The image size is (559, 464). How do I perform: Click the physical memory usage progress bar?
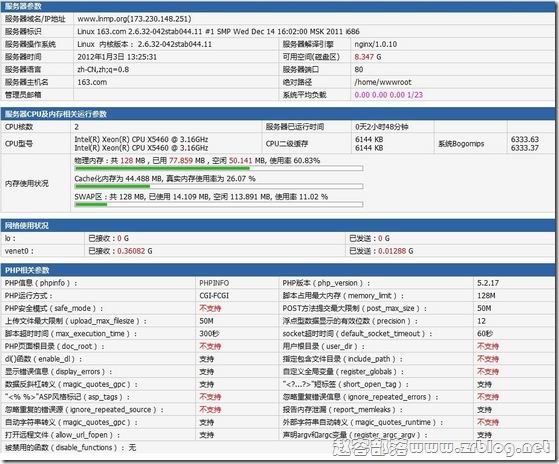(219, 168)
